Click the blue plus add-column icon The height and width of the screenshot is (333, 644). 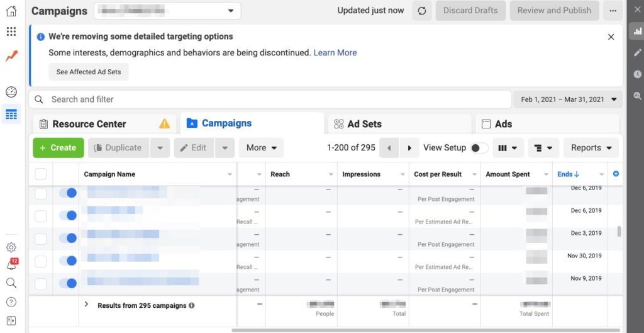tap(616, 174)
